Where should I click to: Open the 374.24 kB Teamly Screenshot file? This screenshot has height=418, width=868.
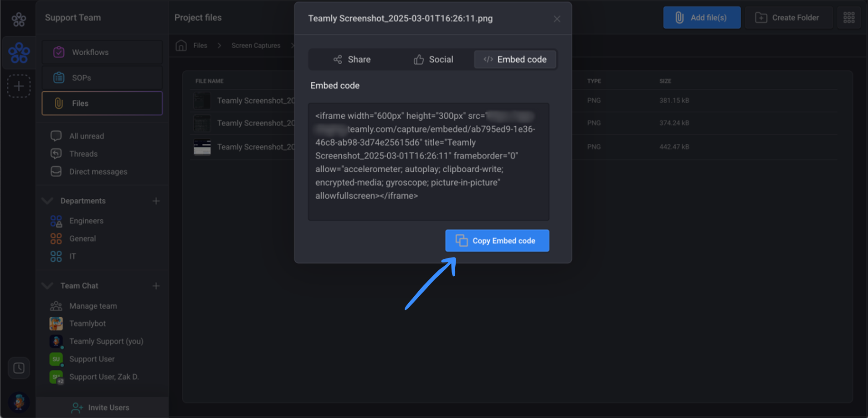point(256,123)
